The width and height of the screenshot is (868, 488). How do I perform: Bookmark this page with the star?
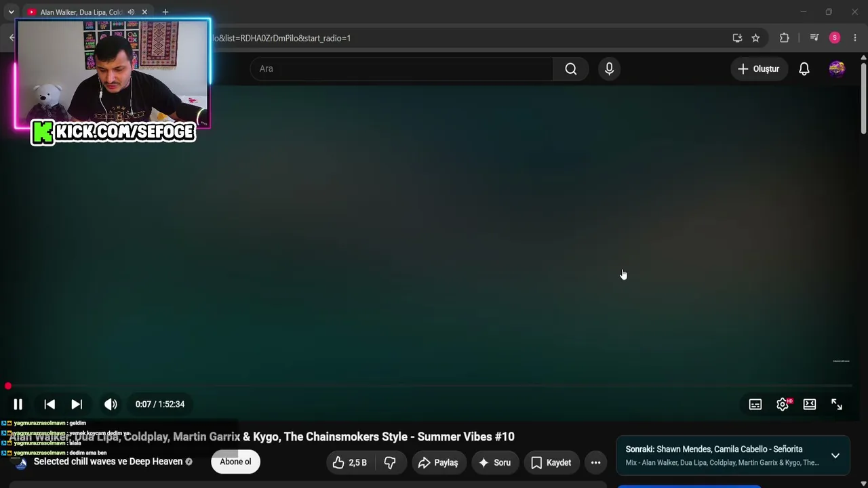coord(755,38)
